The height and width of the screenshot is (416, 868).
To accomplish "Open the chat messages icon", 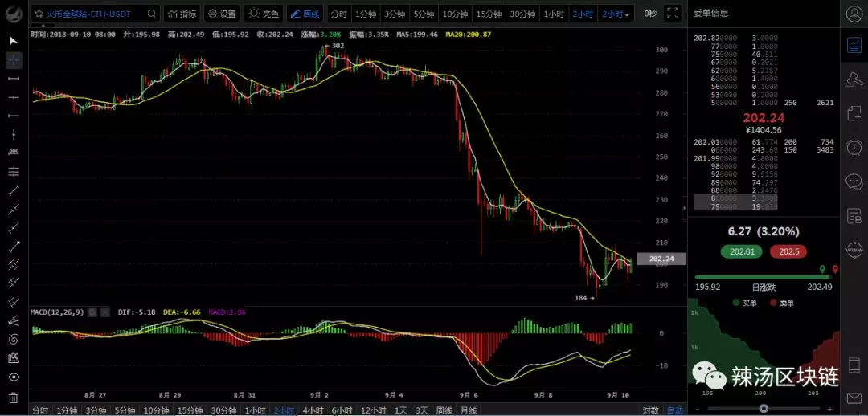I will point(854,181).
